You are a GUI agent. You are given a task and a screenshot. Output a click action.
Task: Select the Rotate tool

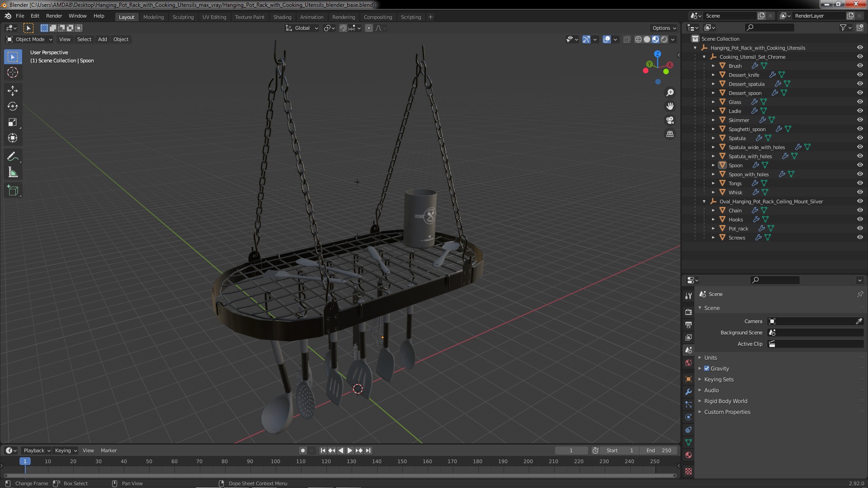click(x=13, y=106)
